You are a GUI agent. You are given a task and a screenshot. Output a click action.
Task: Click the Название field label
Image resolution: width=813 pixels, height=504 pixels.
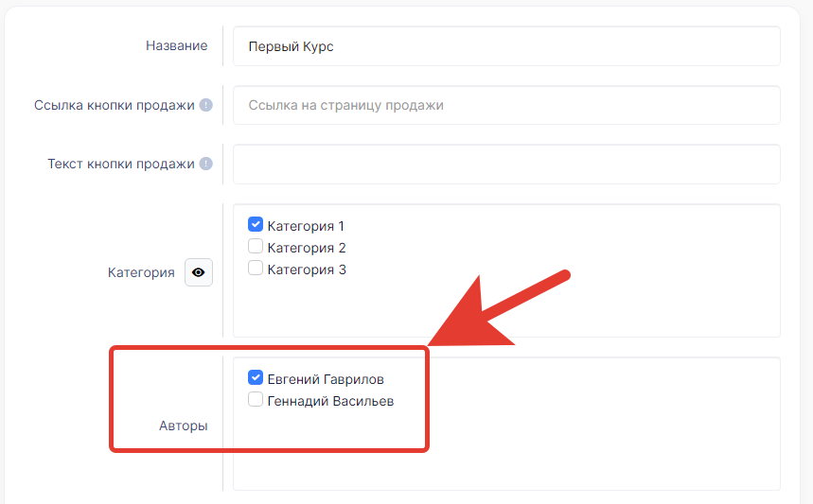(176, 45)
